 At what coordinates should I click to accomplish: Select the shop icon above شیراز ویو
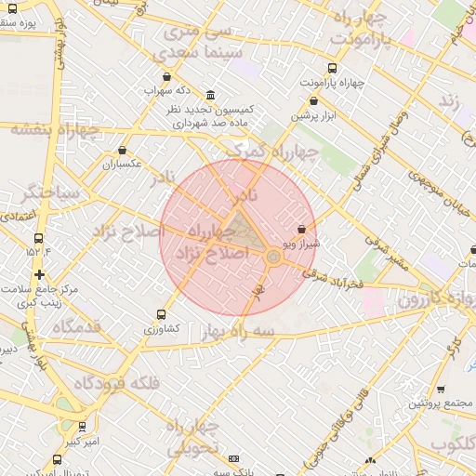pos(301,230)
